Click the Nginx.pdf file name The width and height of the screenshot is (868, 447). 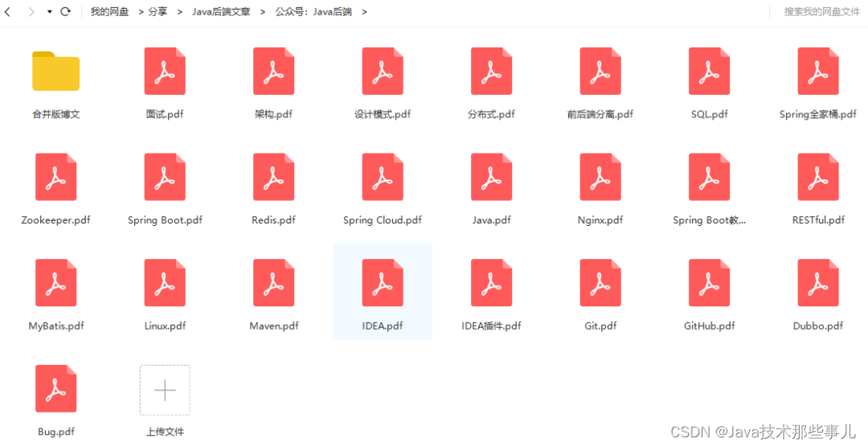coord(600,220)
